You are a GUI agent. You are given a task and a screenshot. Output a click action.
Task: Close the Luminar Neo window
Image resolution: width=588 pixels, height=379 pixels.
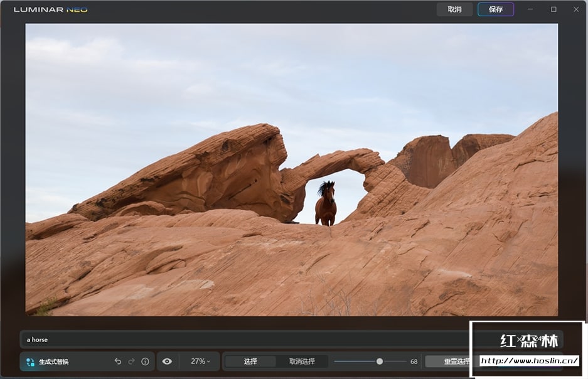tap(576, 9)
